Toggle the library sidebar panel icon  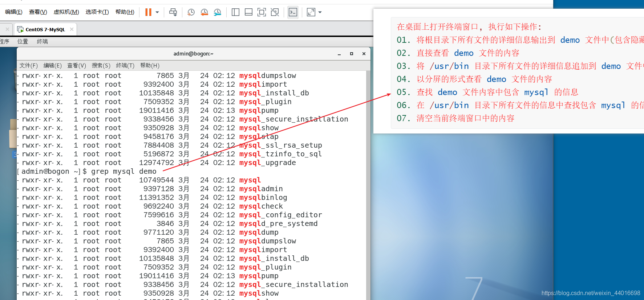click(235, 12)
